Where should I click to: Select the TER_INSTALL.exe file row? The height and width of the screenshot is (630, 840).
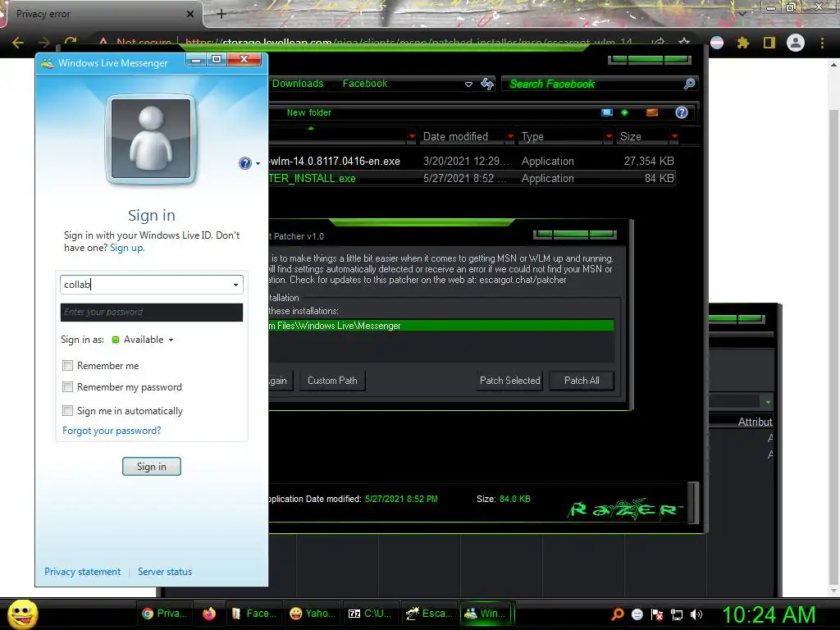472,178
